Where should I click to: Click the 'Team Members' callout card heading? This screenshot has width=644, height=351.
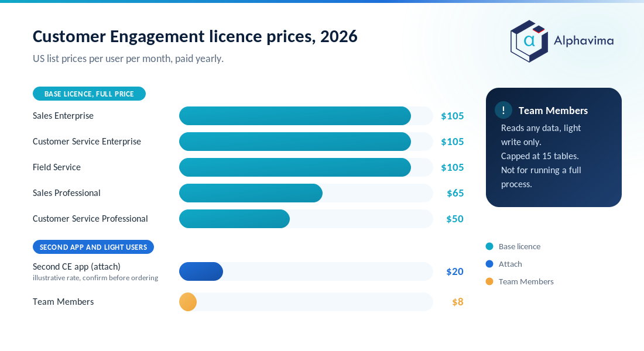pyautogui.click(x=553, y=111)
